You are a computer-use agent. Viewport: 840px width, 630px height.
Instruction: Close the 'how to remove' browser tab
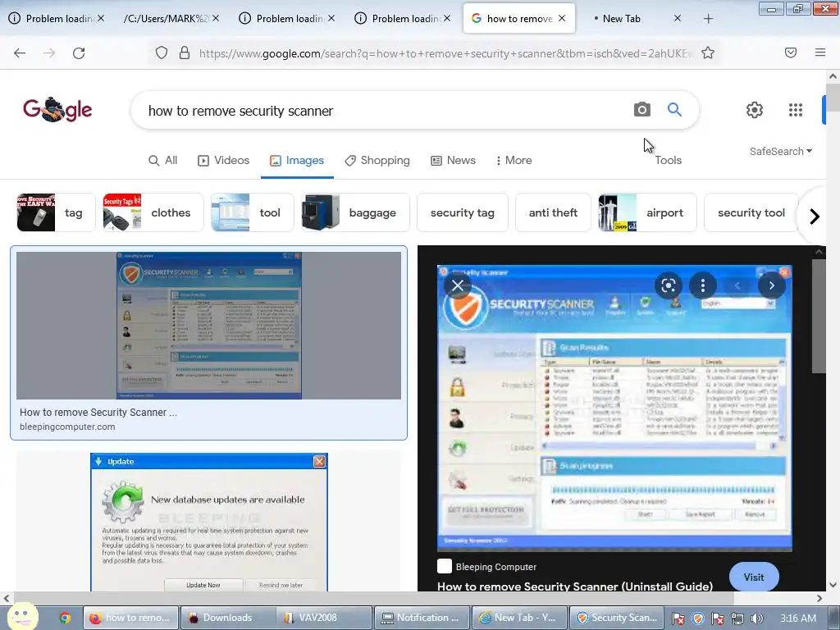click(561, 18)
